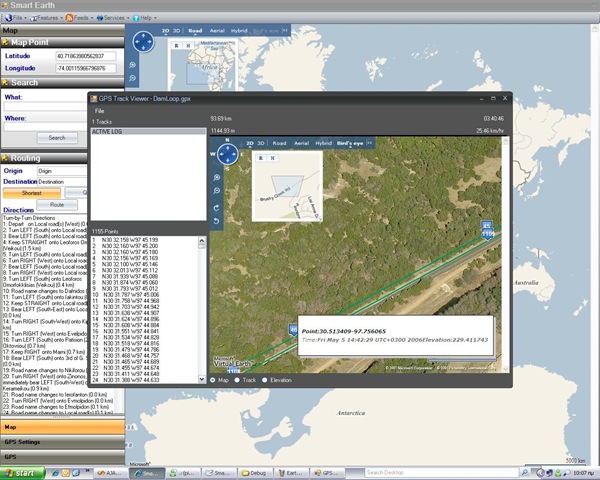Open the Features menu
The width and height of the screenshot is (600, 480).
pyautogui.click(x=48, y=18)
